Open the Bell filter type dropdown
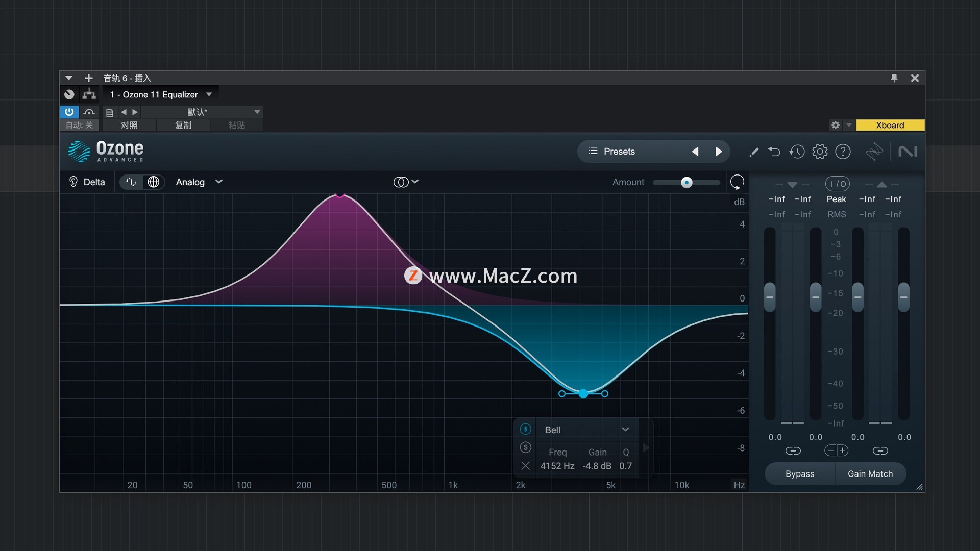The image size is (980, 551). click(x=587, y=430)
